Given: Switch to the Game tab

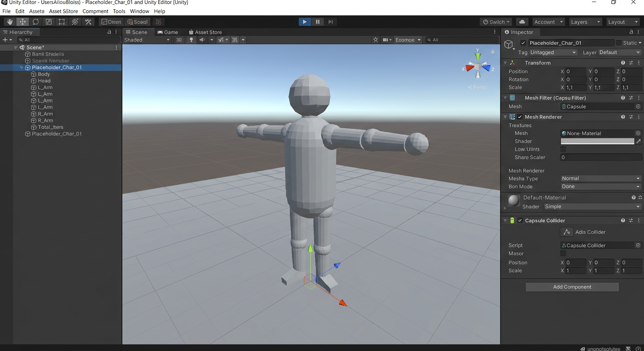Looking at the screenshot, I should pos(167,32).
